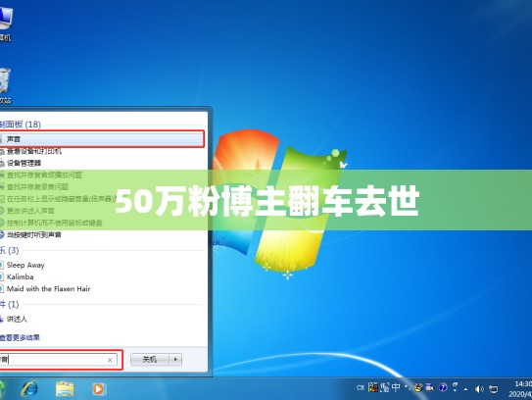
Task: Expand the shutdown options arrow
Action: click(x=175, y=360)
